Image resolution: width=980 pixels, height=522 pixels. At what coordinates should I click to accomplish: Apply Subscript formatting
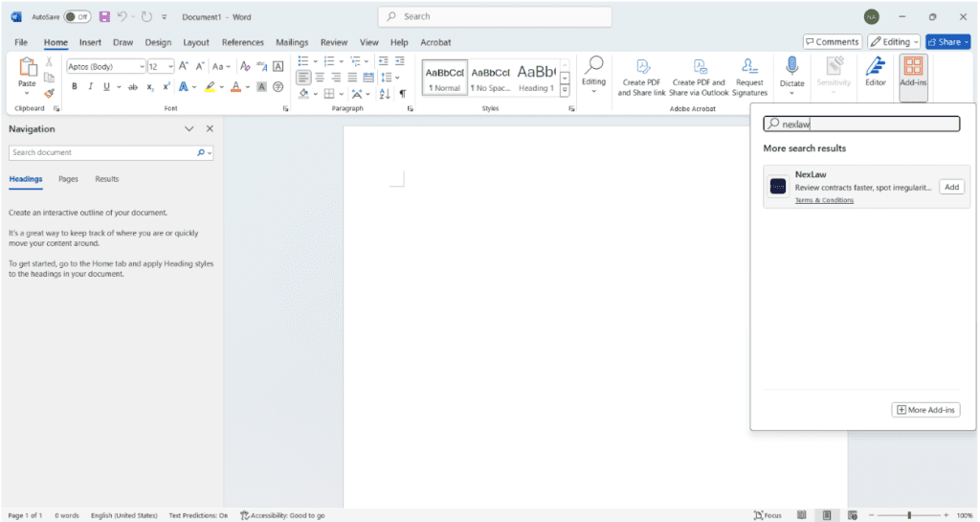pos(150,87)
